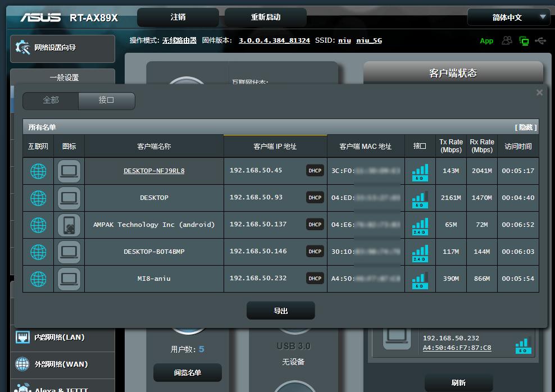The height and width of the screenshot is (392, 555).
Task: Click the DESKTOP-NFJ9RL8 client name
Action: click(x=154, y=171)
